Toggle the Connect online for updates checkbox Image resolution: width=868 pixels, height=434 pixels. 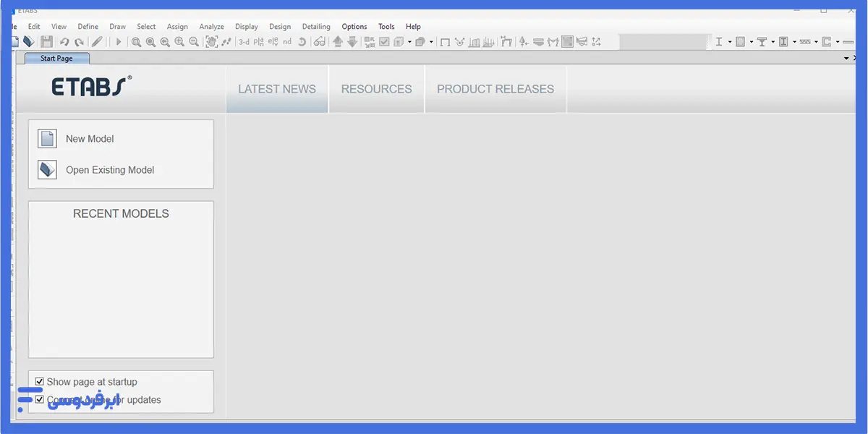click(x=40, y=399)
